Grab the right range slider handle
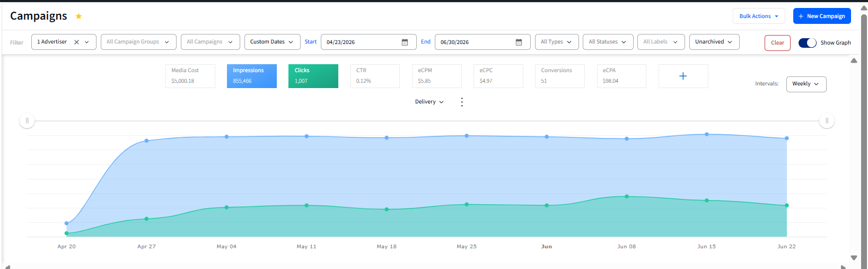Image resolution: width=868 pixels, height=269 pixels. tap(827, 121)
